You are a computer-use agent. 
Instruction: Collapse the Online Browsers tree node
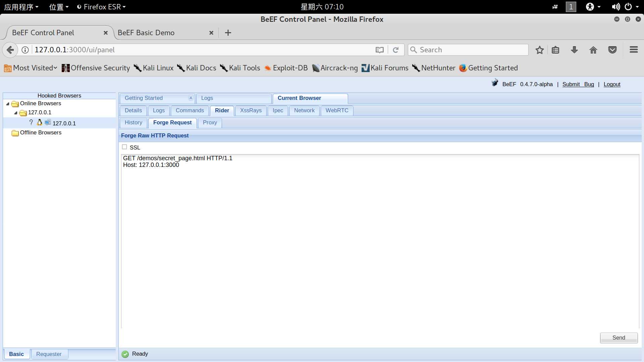click(8, 104)
